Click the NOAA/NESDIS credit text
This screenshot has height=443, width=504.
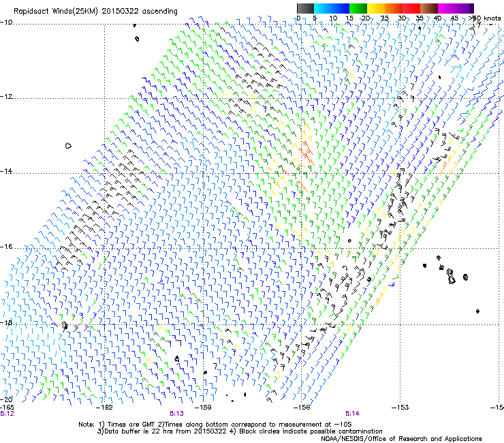pyautogui.click(x=401, y=439)
